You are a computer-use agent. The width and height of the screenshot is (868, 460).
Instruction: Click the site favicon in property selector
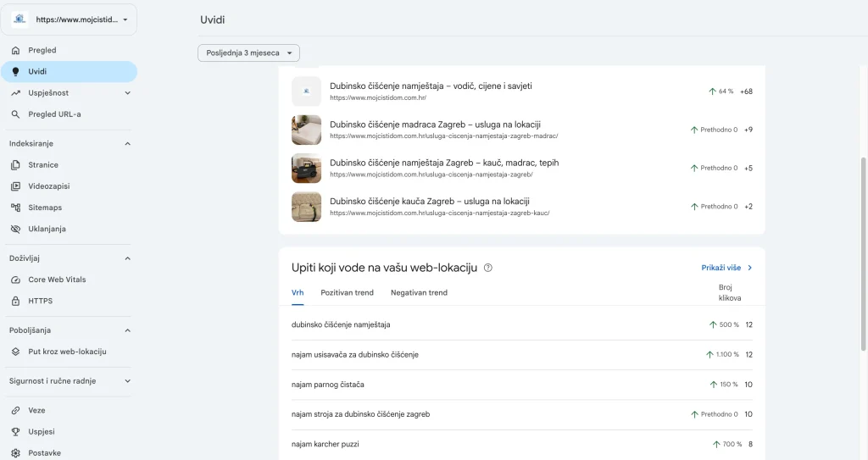20,19
